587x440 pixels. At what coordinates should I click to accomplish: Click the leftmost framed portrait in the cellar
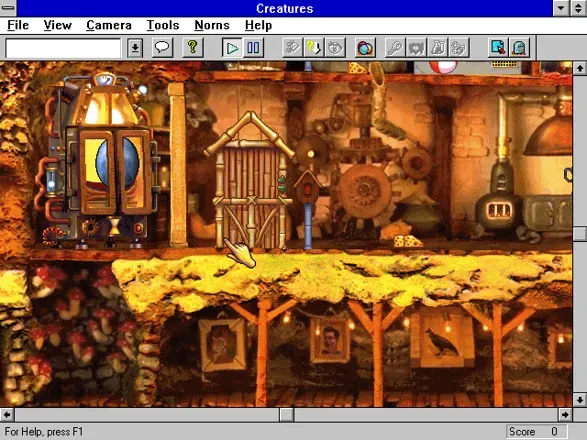223,345
